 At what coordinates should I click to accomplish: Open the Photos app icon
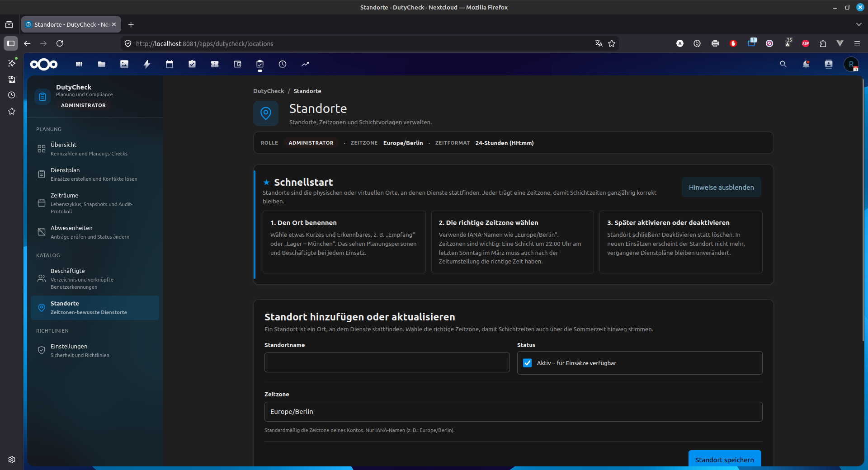(124, 64)
